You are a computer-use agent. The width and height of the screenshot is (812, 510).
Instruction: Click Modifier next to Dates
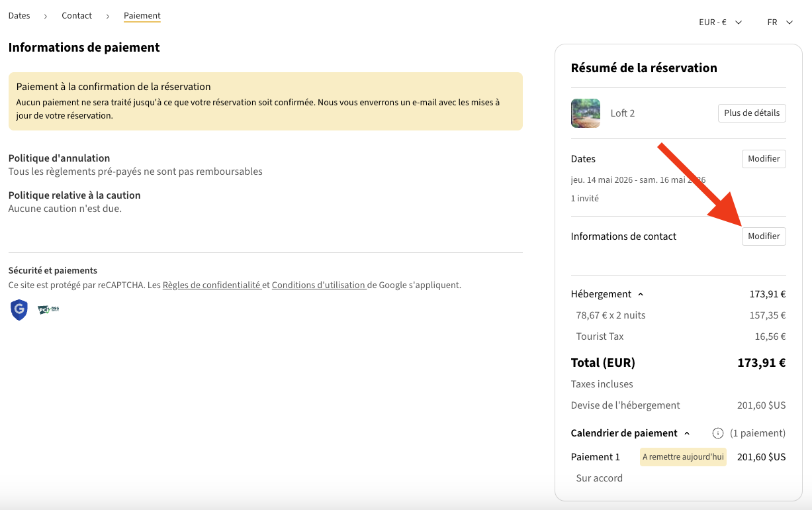pyautogui.click(x=764, y=159)
